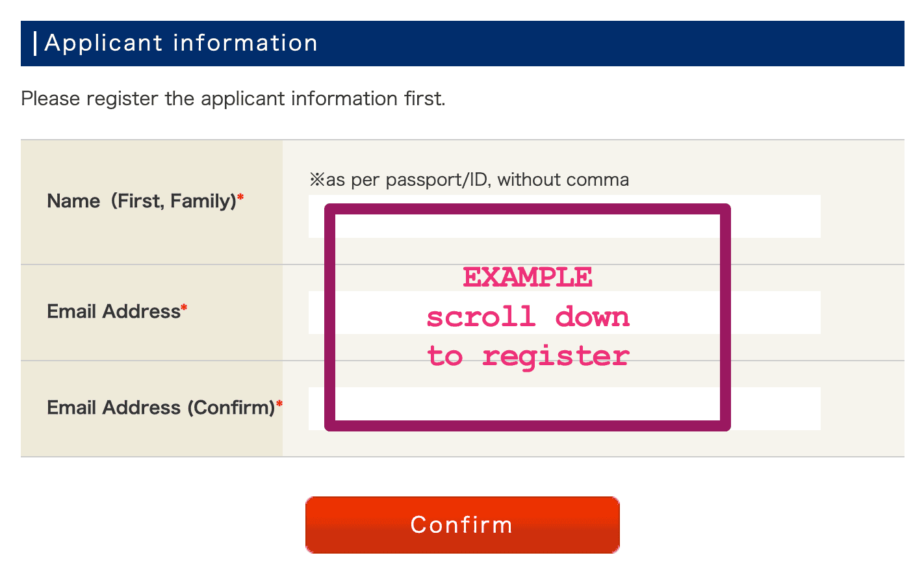Focus the Email Address text box
Screen dimensions: 924x577
(773, 313)
